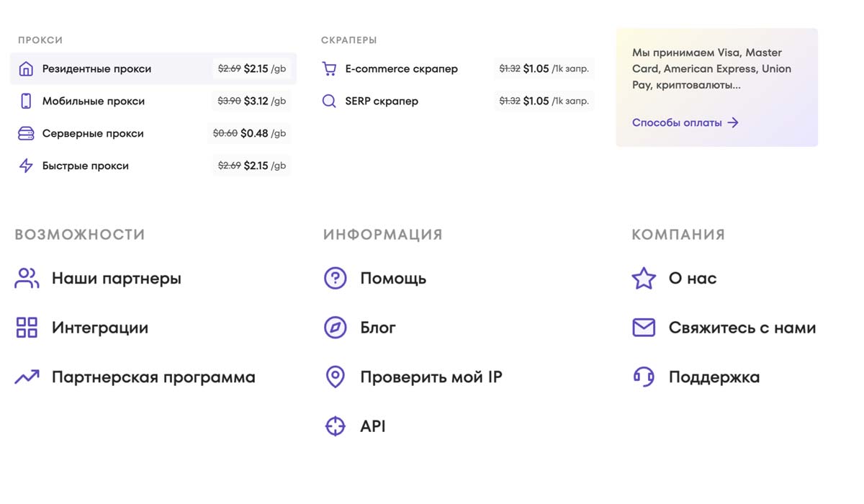Click the magnifier icon for SERP скрапер
864x504 pixels.
(x=329, y=102)
